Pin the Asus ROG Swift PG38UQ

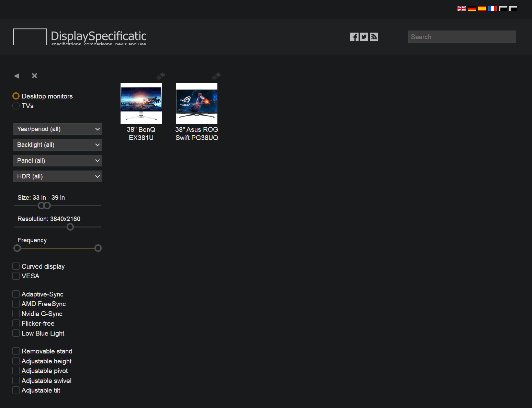[x=216, y=75]
